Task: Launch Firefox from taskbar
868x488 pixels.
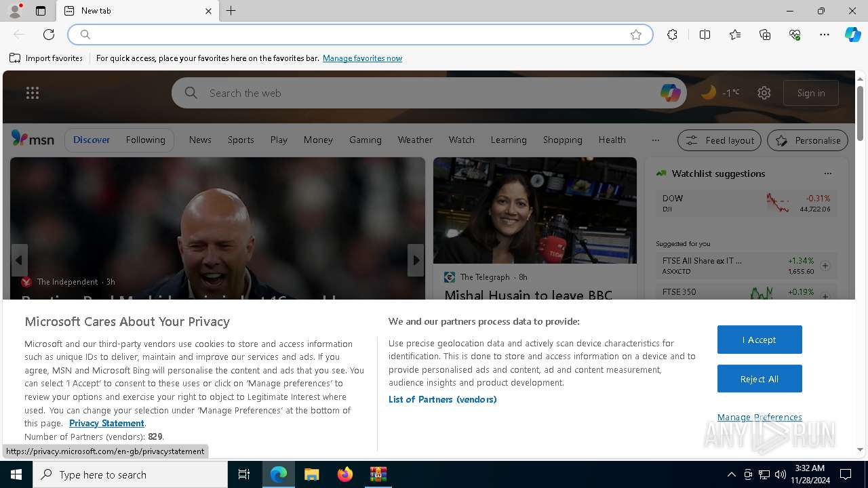Action: coord(345,474)
